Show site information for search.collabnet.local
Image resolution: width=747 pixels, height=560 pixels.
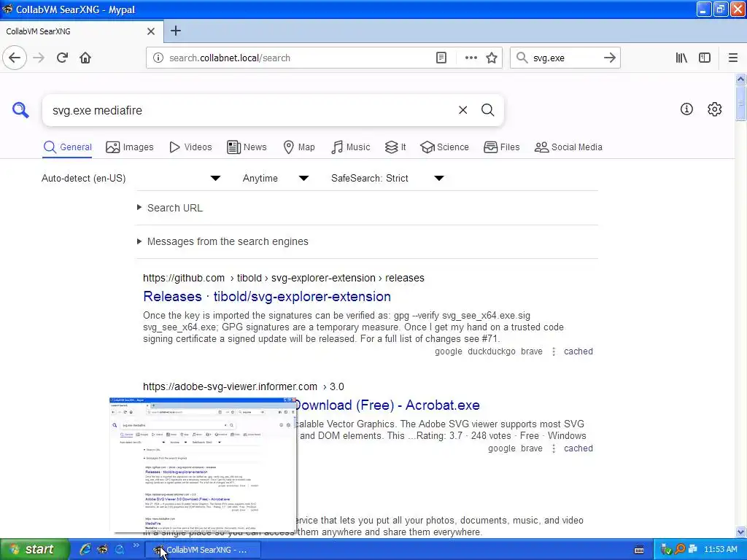[158, 58]
